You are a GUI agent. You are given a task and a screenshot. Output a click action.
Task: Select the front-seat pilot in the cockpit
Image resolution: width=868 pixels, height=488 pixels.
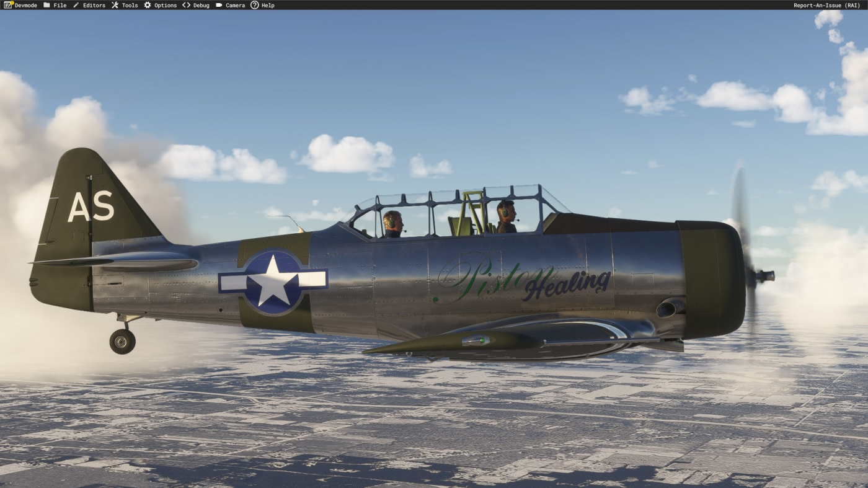pos(506,217)
